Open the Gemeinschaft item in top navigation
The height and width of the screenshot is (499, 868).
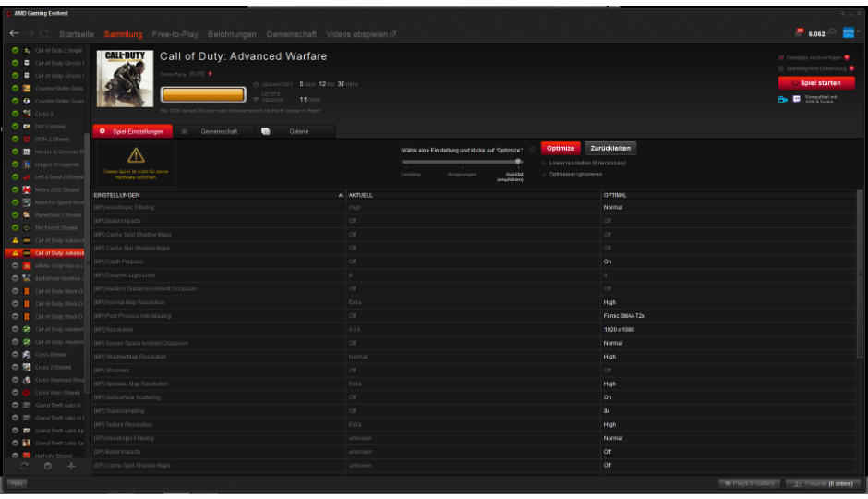(x=291, y=34)
